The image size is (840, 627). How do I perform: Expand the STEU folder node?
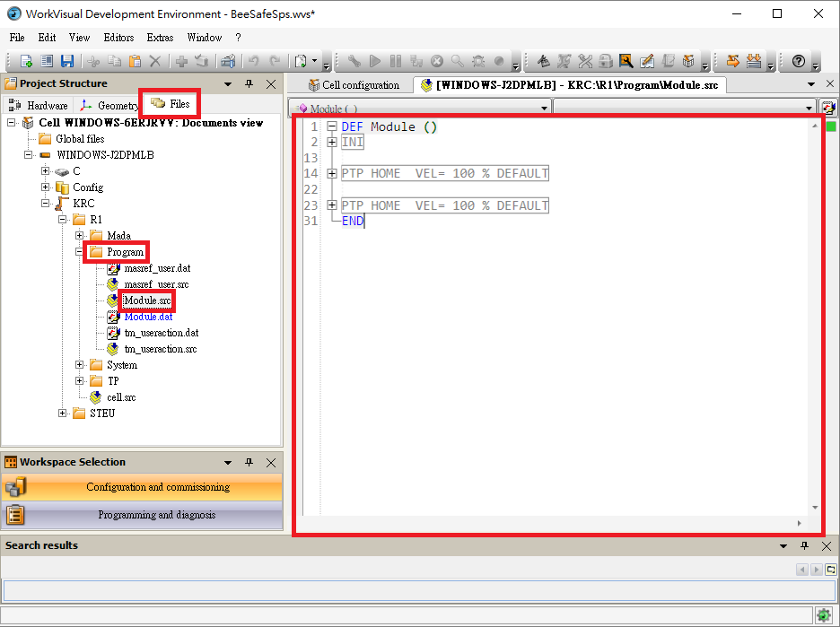(x=63, y=414)
